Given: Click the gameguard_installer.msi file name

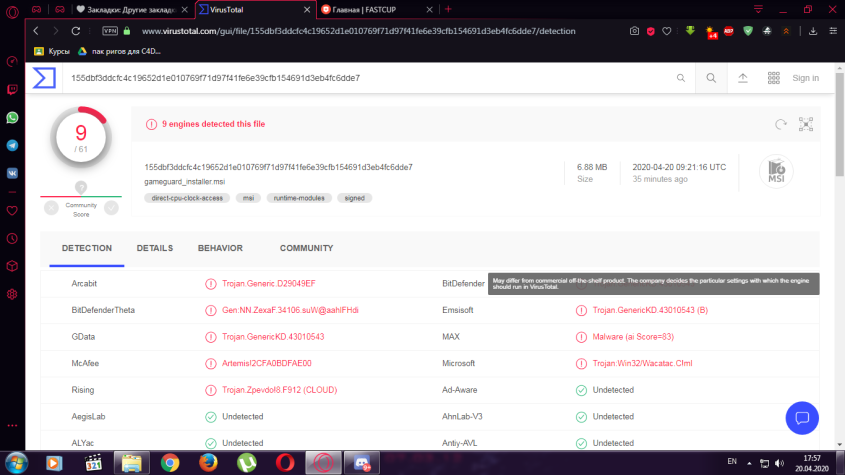Looking at the screenshot, I should [185, 182].
